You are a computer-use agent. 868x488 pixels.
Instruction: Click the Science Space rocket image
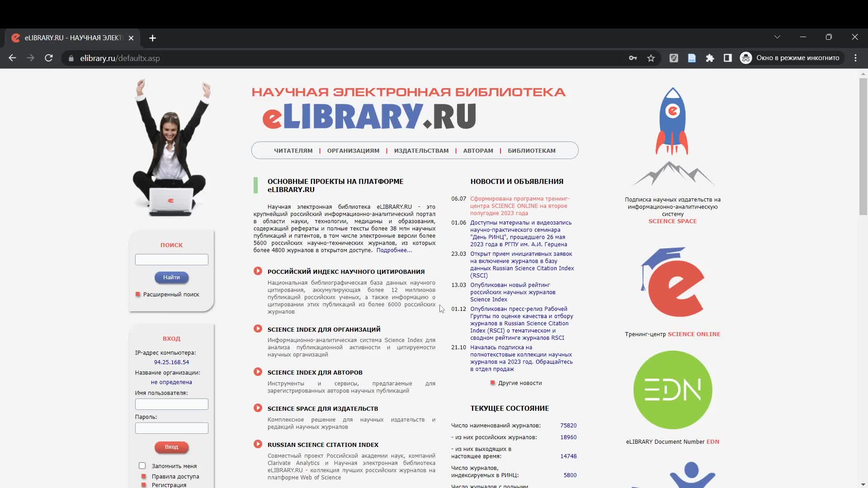[673, 136]
